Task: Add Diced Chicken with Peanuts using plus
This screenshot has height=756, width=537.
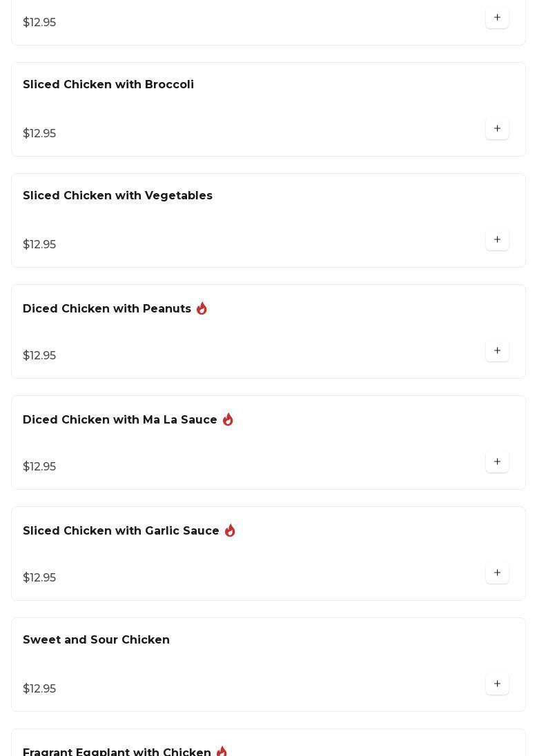Action: click(497, 351)
